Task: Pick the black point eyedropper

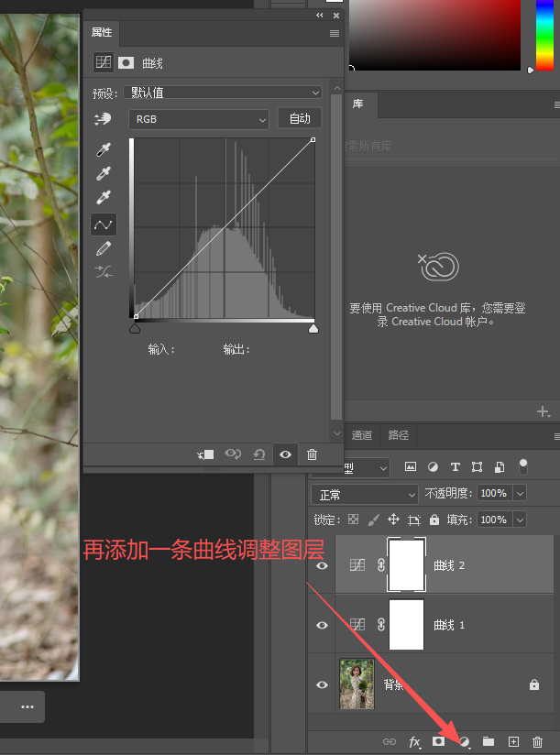Action: (104, 149)
